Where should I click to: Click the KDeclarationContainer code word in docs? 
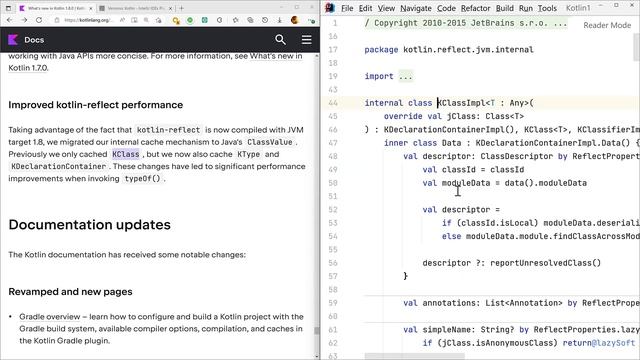(58, 167)
